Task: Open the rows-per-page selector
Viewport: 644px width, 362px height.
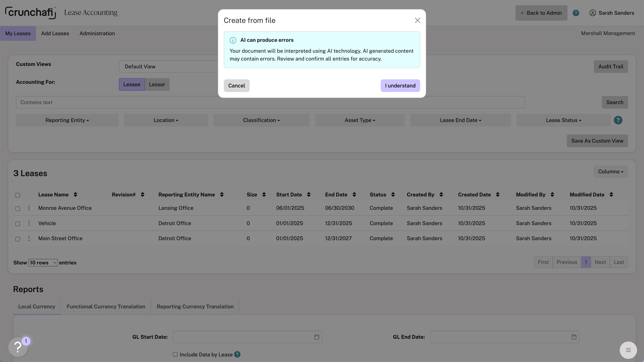Action: (x=43, y=263)
